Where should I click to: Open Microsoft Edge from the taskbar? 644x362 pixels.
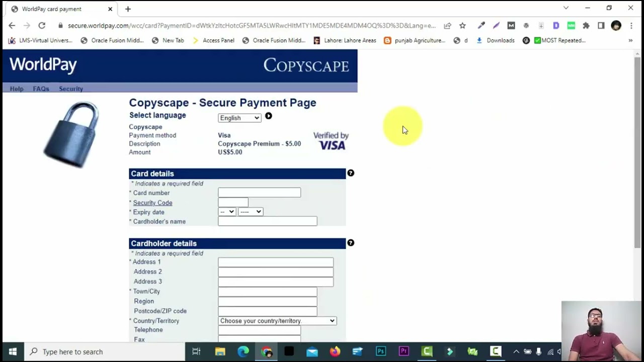(x=243, y=351)
